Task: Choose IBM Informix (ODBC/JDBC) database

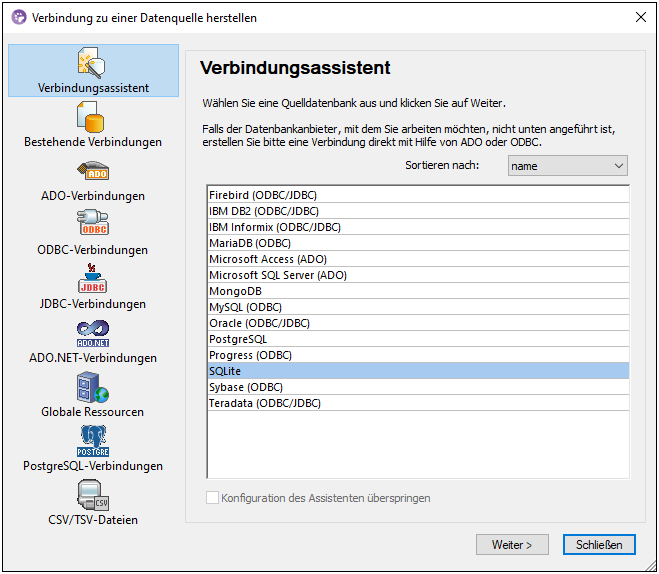Action: 418,227
